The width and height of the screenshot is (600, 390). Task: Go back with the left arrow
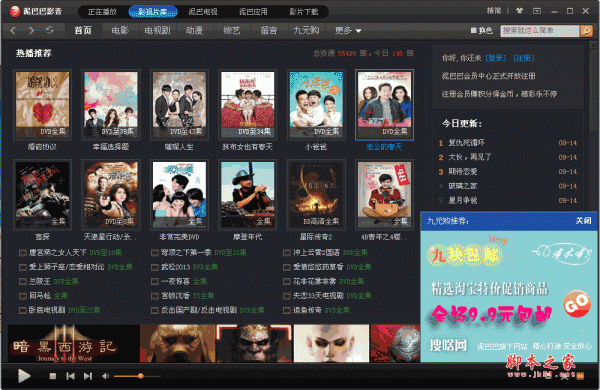(x=13, y=30)
